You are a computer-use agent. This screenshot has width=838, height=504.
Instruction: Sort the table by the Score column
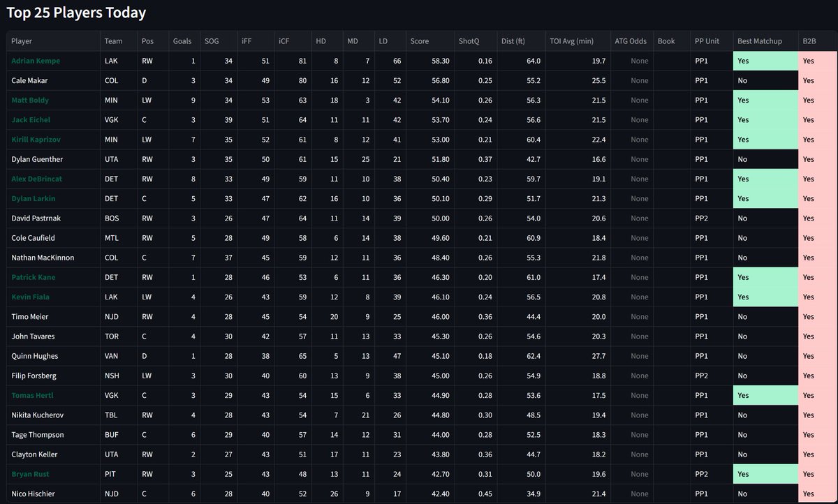point(420,40)
